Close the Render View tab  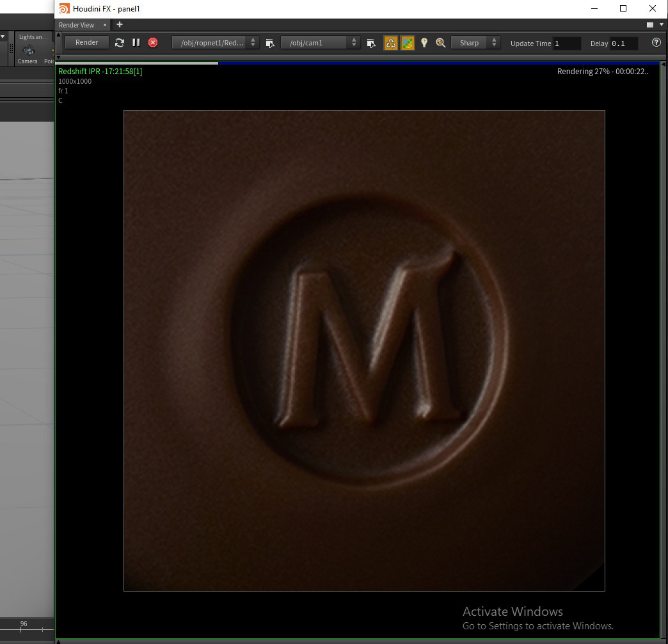coord(105,25)
